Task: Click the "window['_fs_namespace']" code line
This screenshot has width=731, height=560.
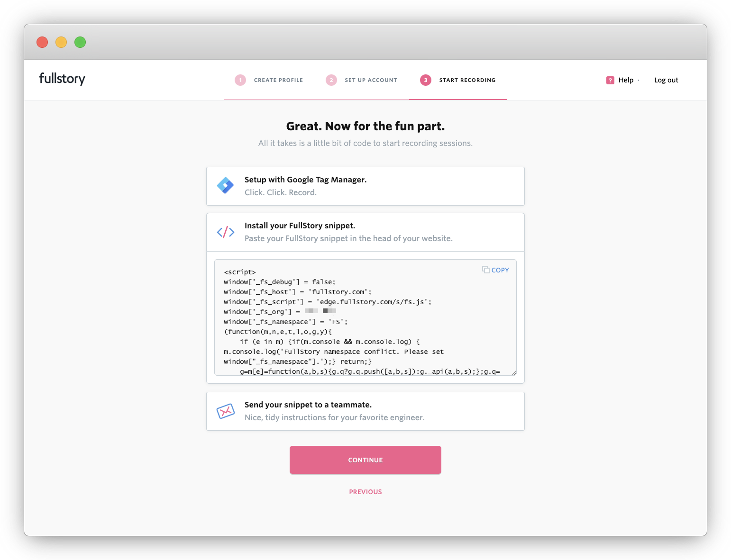Action: coord(285,322)
